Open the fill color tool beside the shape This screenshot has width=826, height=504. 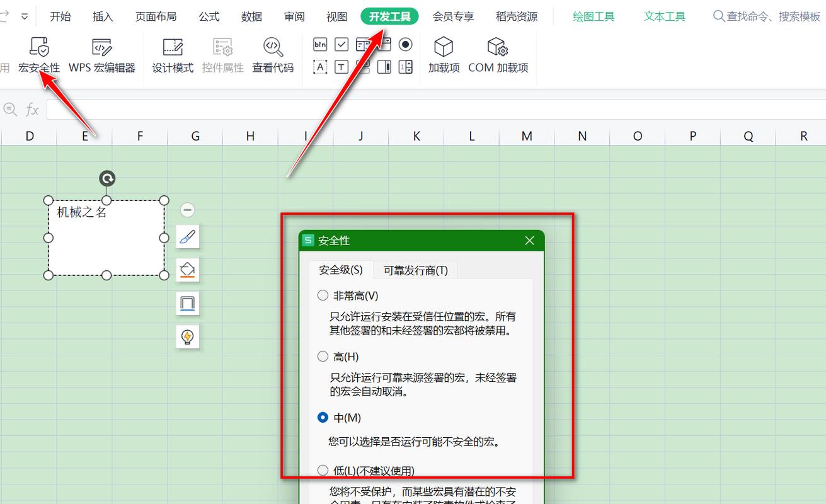pos(187,270)
